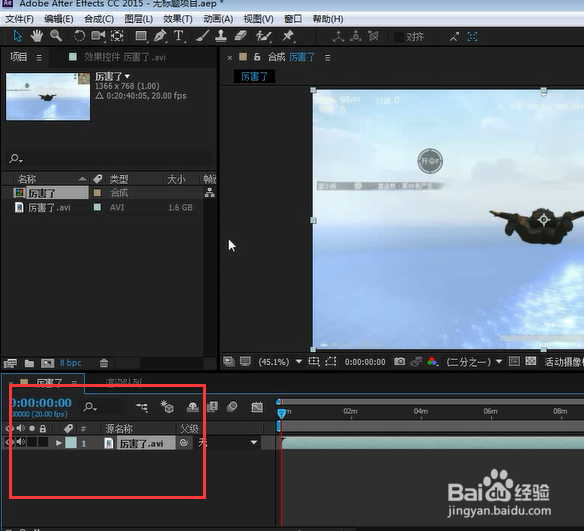Screen dimensions: 584x531
Task: Open the 编辑(E) menu
Action: [x=59, y=19]
